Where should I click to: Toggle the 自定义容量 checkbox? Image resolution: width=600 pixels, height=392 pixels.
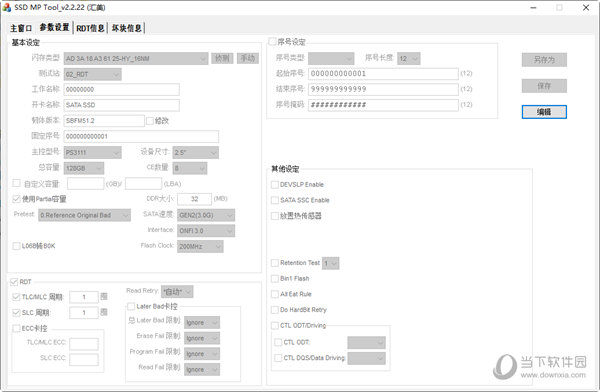point(16,183)
